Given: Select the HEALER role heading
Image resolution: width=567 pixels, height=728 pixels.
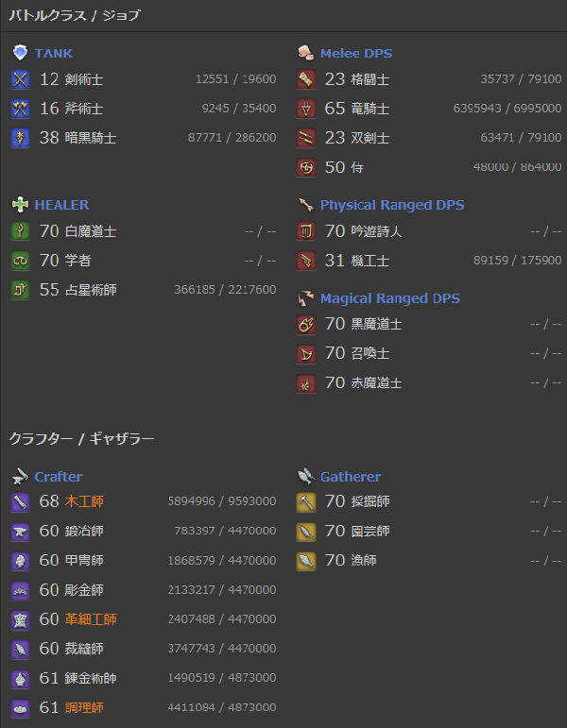Looking at the screenshot, I should pos(61,205).
